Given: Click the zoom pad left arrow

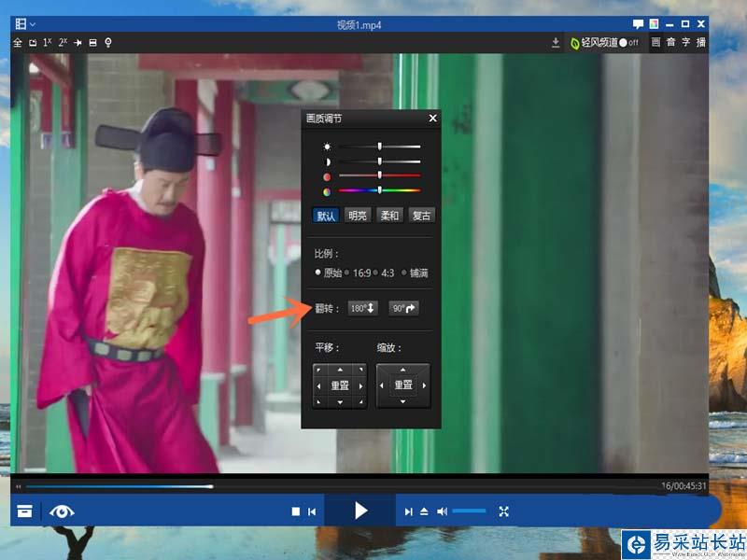Looking at the screenshot, I should pyautogui.click(x=382, y=385).
